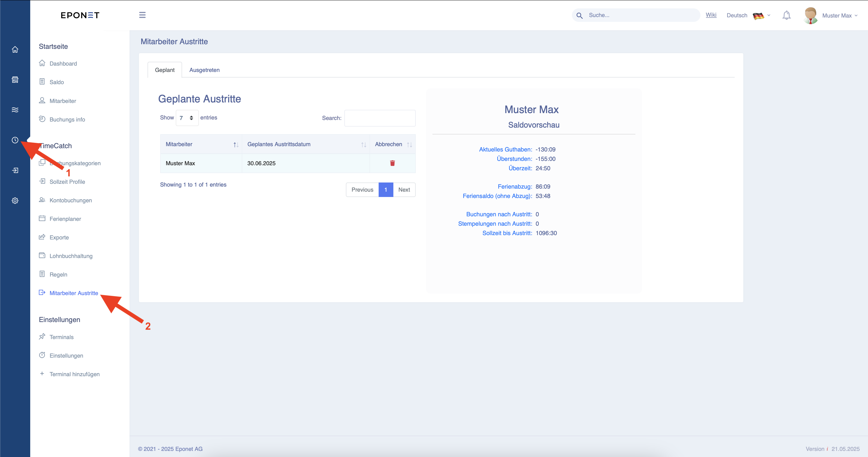Viewport: 868px width, 457px height.
Task: Switch to the Ausgetreten tab
Action: 204,70
